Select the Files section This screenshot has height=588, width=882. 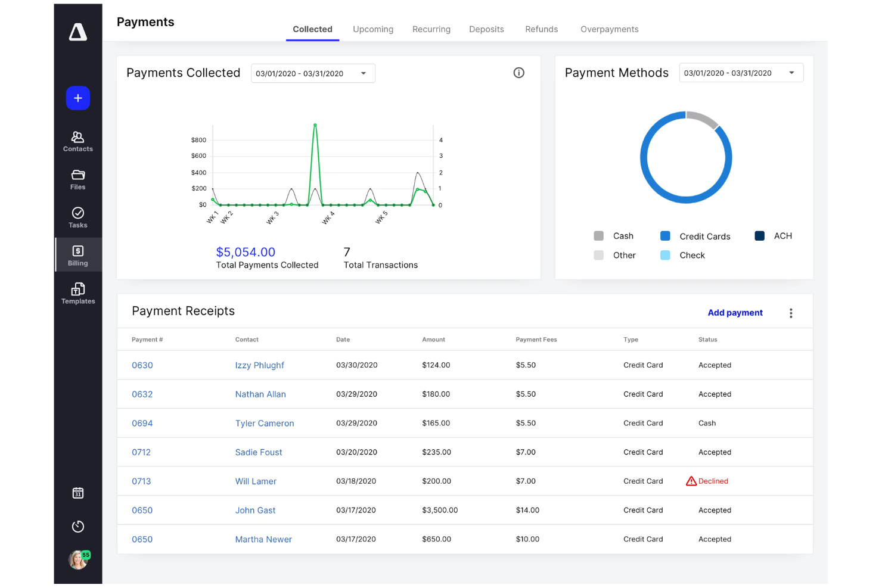77,179
